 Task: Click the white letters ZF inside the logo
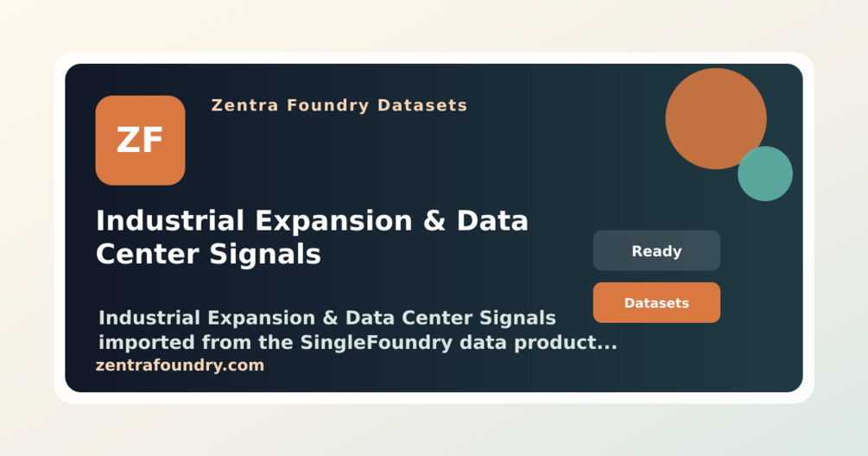(x=140, y=140)
